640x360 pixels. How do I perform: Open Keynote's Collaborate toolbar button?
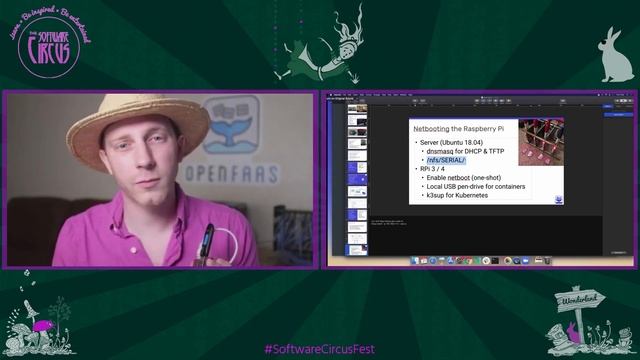(x=563, y=100)
